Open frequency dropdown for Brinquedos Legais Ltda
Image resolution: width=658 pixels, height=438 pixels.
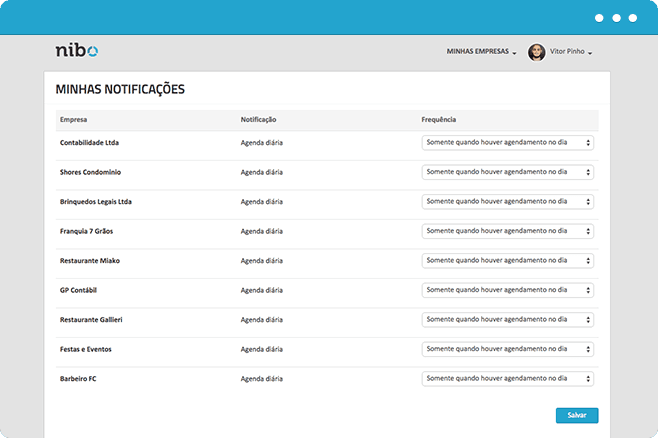pyautogui.click(x=508, y=201)
